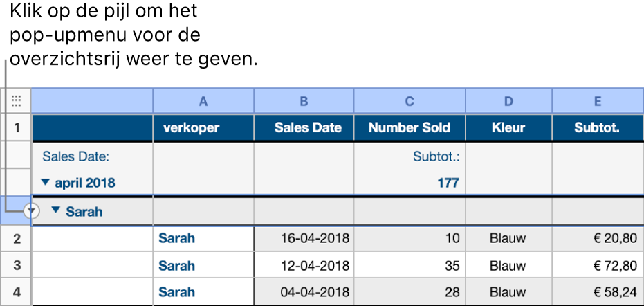Collapse the Sarah group disclosure triangle
The height and width of the screenshot is (306, 644).
(x=56, y=210)
